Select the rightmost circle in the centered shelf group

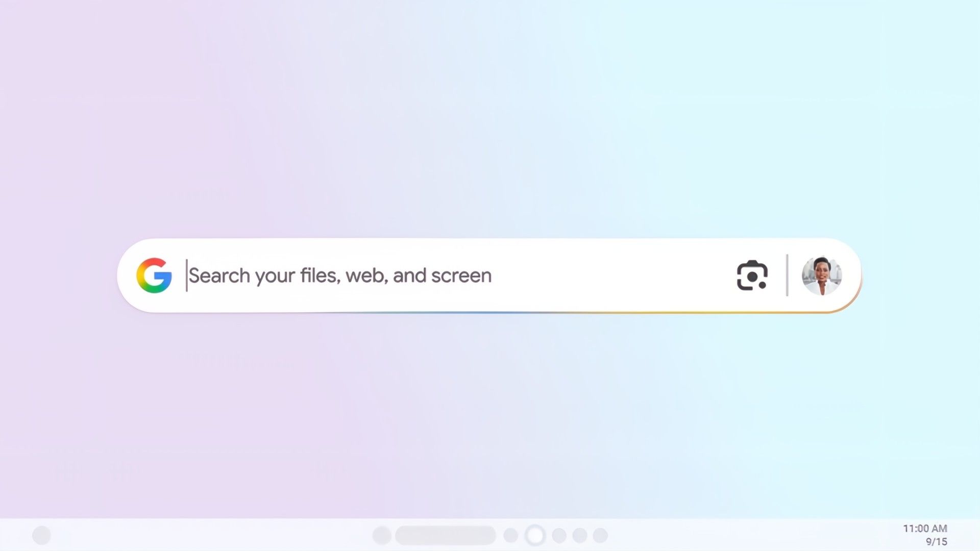click(600, 535)
